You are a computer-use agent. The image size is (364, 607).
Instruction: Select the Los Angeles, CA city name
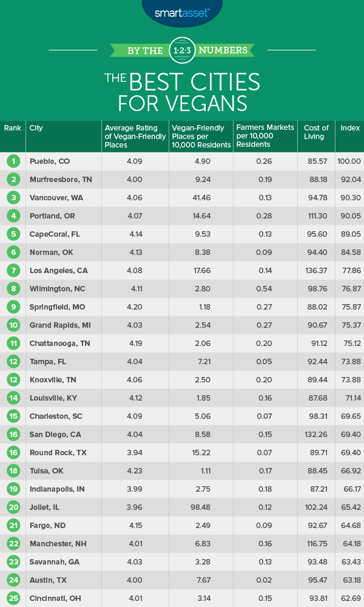coord(59,270)
